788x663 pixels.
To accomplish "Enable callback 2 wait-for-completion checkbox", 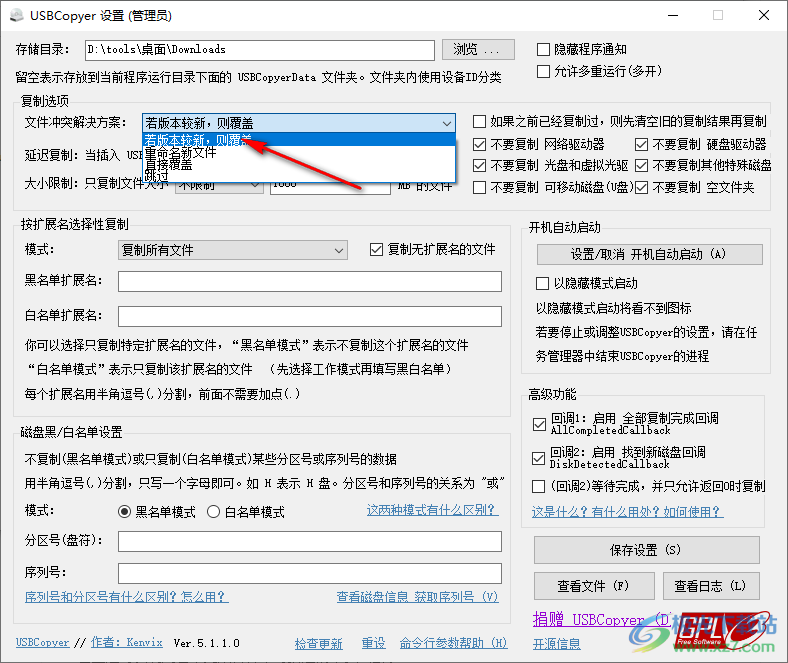I will click(x=538, y=487).
